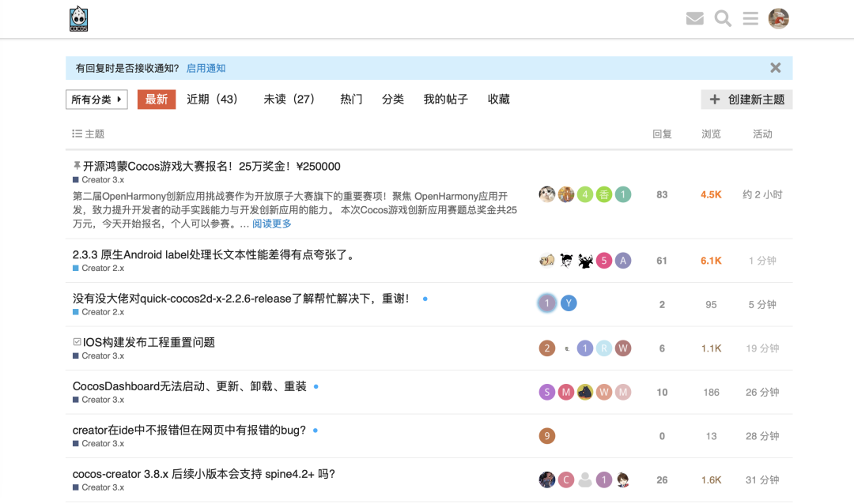The width and height of the screenshot is (854, 504).
Task: Open the 开源鸿蒙Cocos游戏大赛报名 topic
Action: click(x=211, y=166)
